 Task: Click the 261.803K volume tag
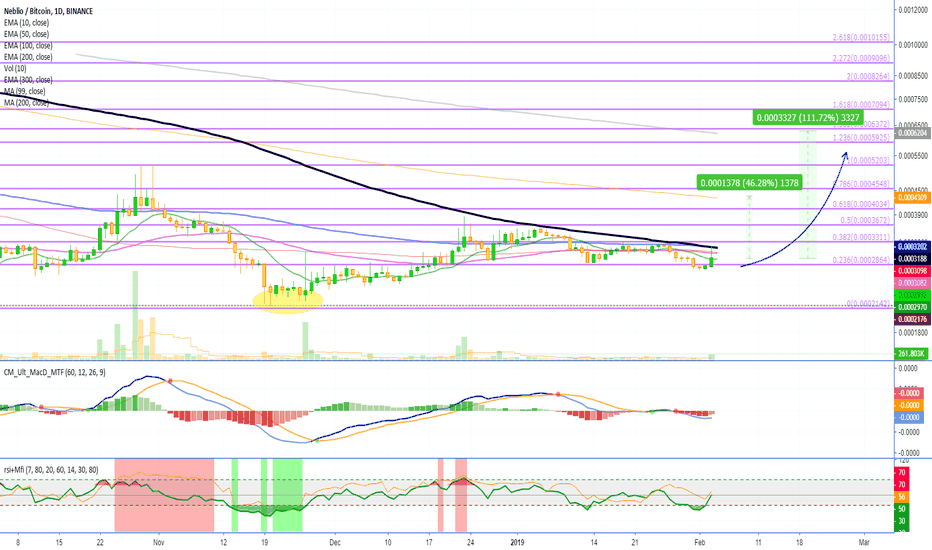[x=912, y=354]
